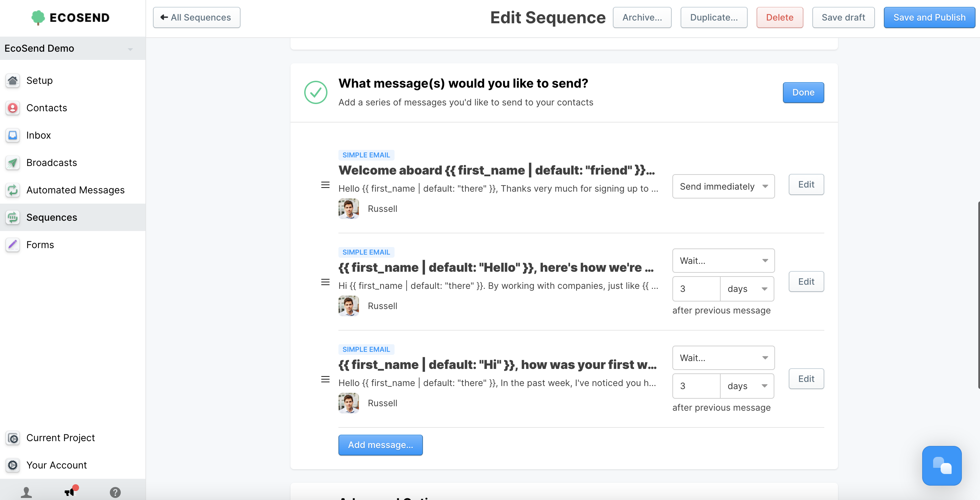This screenshot has height=500, width=980.
Task: Click the Archive... button
Action: click(x=642, y=17)
